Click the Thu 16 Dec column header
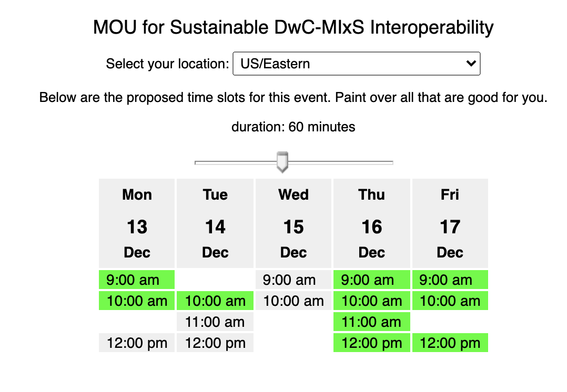The width and height of the screenshot is (567, 392). tap(372, 223)
